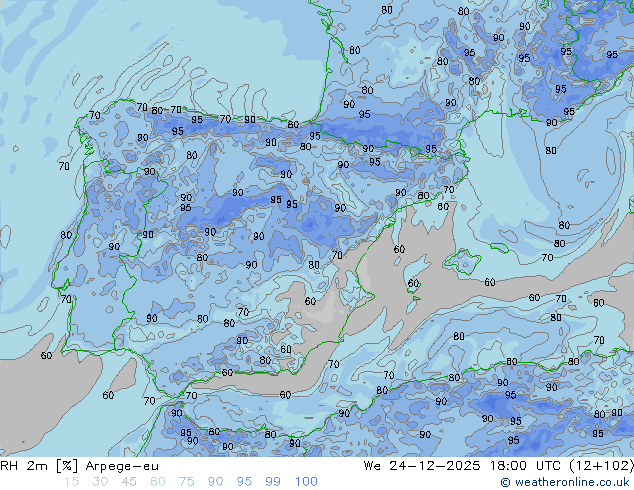
Task: Click the legend value 100
Action: pyautogui.click(x=306, y=482)
